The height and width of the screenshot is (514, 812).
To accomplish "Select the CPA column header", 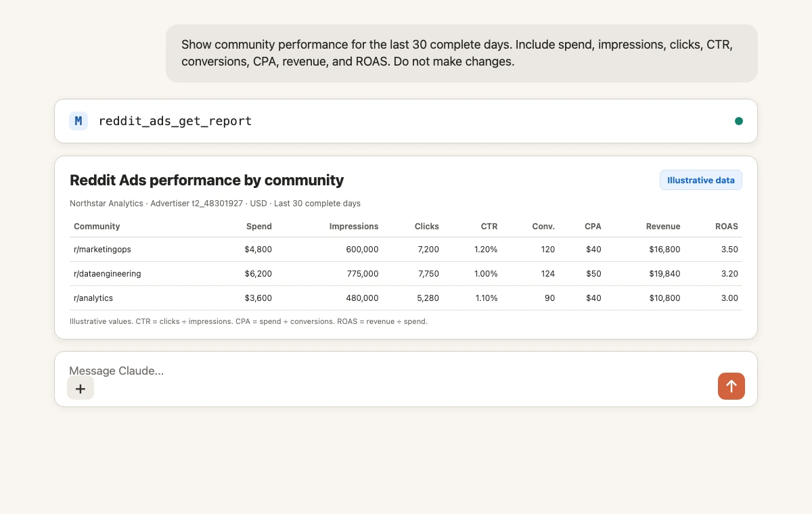I will coord(593,227).
